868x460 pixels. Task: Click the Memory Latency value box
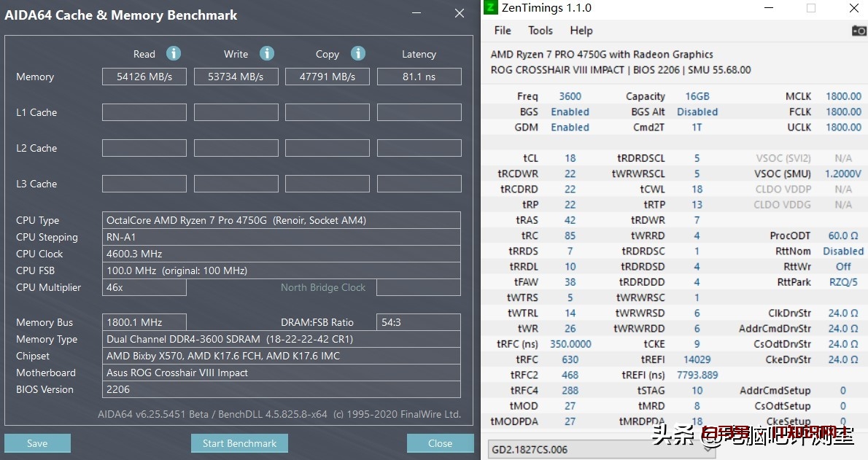click(419, 77)
